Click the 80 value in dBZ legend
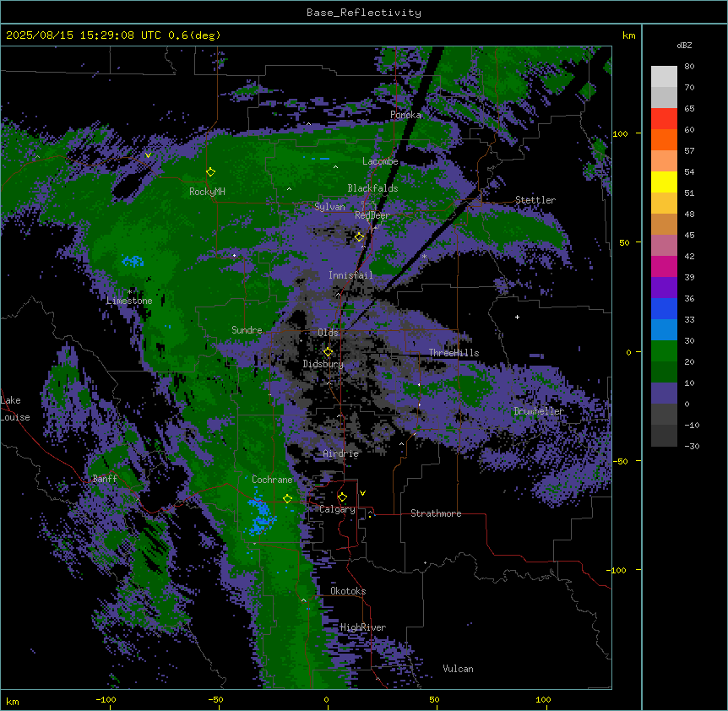Image resolution: width=728 pixels, height=711 pixels. pyautogui.click(x=689, y=67)
